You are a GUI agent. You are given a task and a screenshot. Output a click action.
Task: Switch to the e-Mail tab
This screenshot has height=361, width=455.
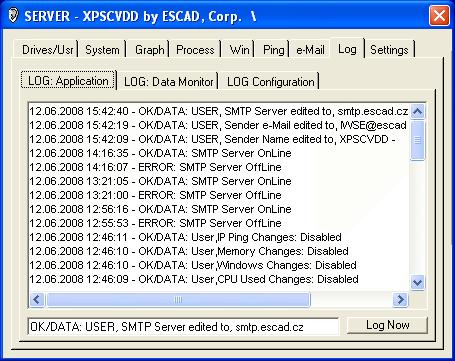point(310,50)
